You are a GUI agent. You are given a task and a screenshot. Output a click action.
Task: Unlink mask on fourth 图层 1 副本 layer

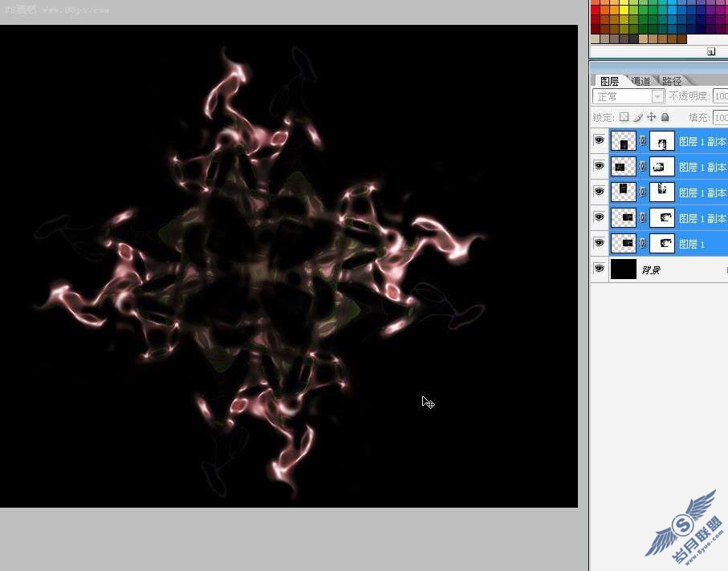[643, 217]
